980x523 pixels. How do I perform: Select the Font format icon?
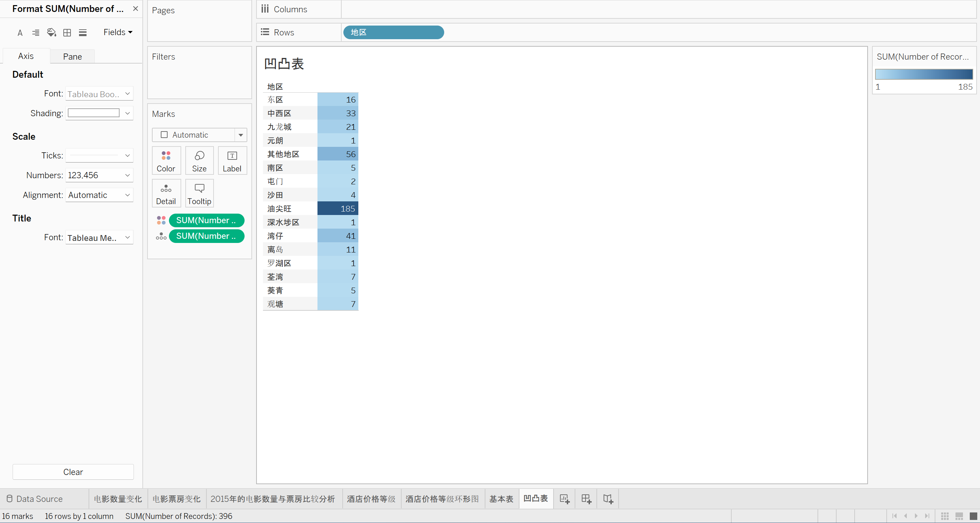point(20,33)
